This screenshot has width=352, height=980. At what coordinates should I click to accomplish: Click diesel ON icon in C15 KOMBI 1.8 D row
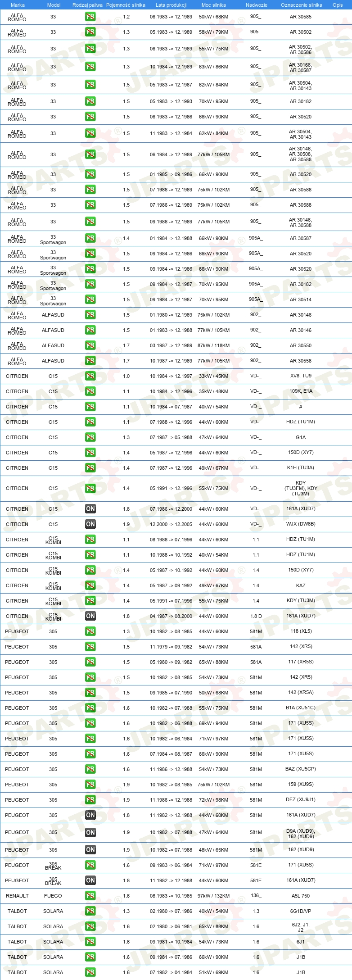click(90, 616)
